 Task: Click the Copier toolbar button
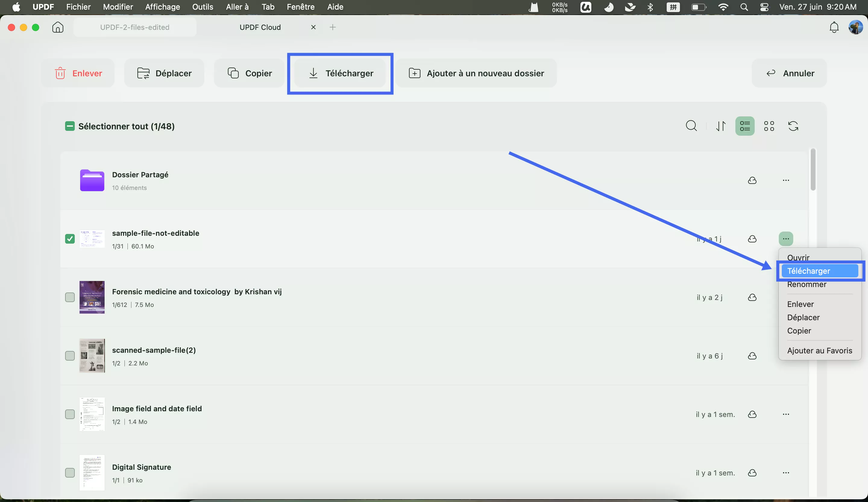(249, 73)
